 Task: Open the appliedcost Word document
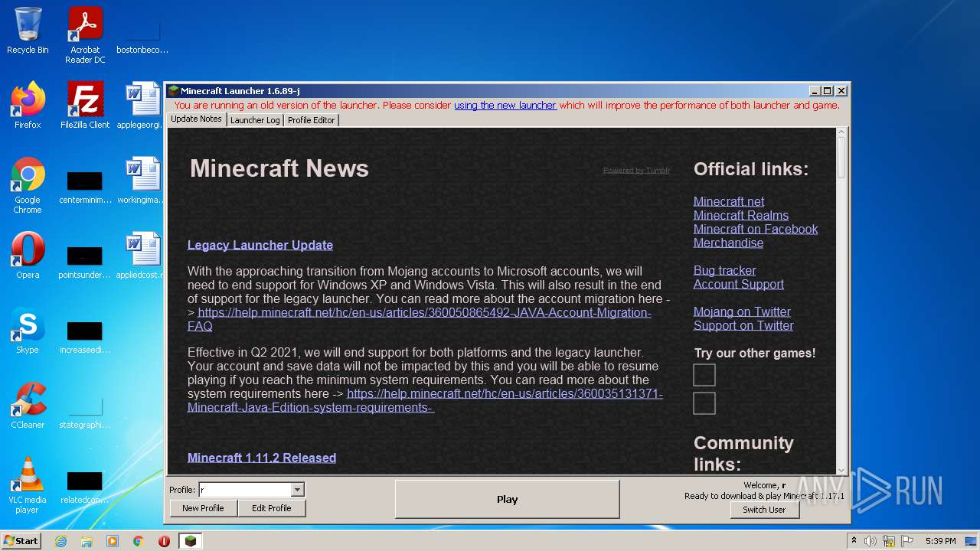142,256
